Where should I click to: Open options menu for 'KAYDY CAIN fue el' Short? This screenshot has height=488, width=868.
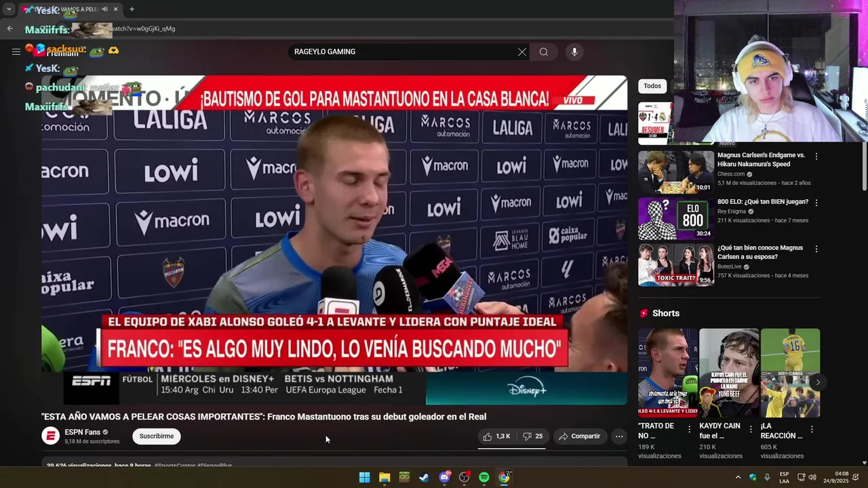click(751, 429)
